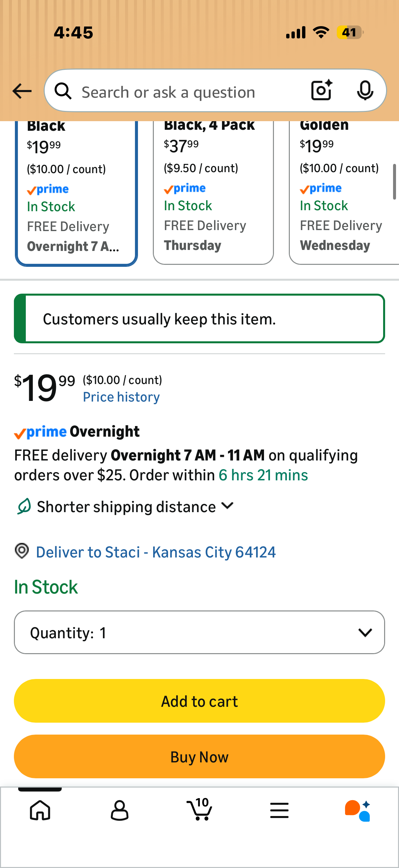Screen dimensions: 399x868
Task: Open Price history link
Action: coord(121,397)
